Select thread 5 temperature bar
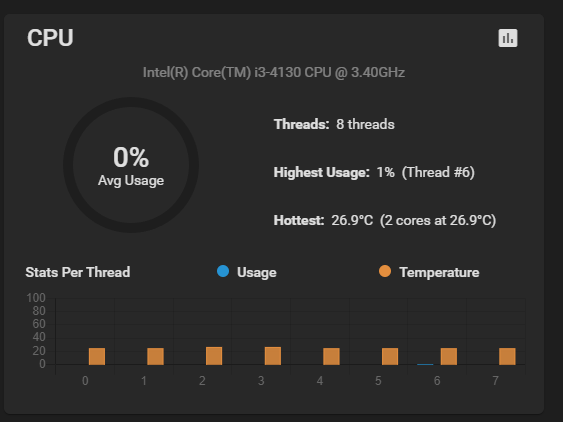 coord(390,356)
